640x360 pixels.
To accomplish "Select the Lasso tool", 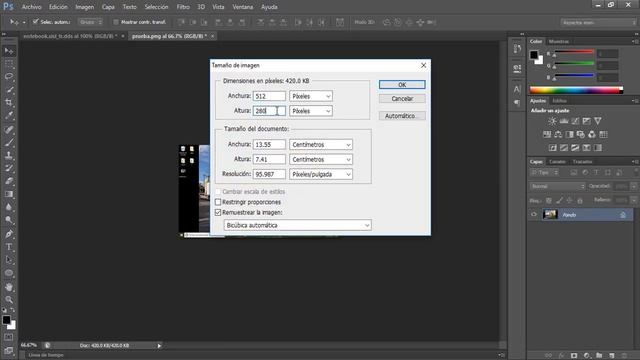I will [x=9, y=77].
